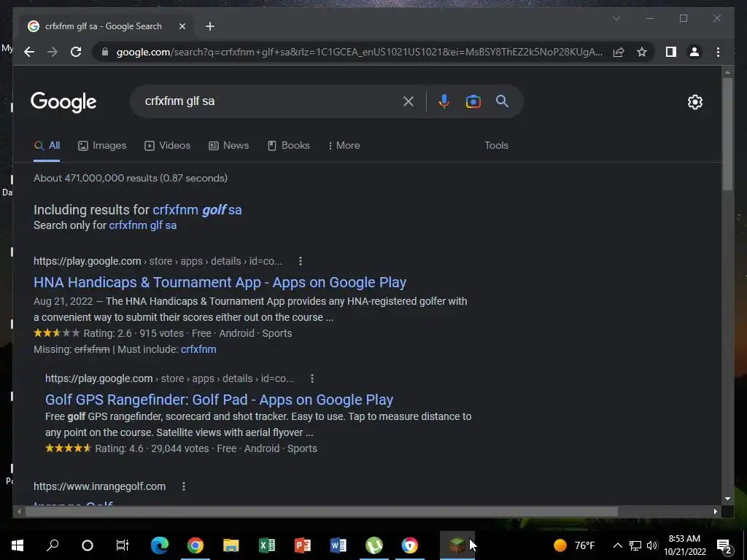Viewport: 747px width, 560px height.
Task: Click the scroll down arrow
Action: pos(727,499)
